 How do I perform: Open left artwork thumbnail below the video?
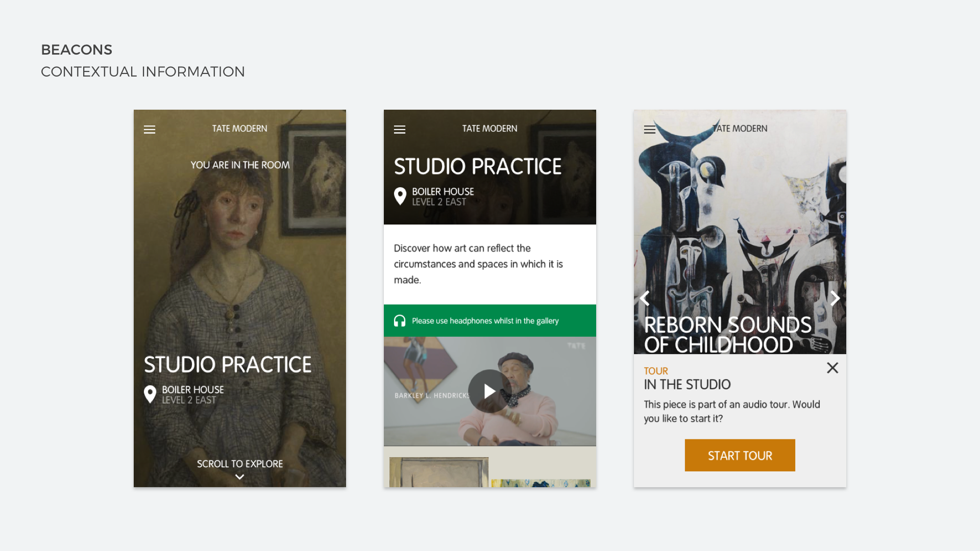[439, 472]
